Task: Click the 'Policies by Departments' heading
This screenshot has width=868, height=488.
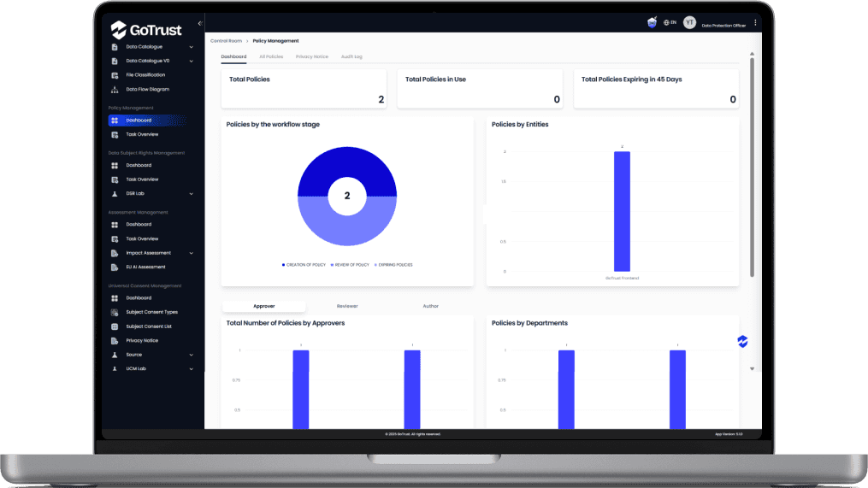Action: (529, 323)
